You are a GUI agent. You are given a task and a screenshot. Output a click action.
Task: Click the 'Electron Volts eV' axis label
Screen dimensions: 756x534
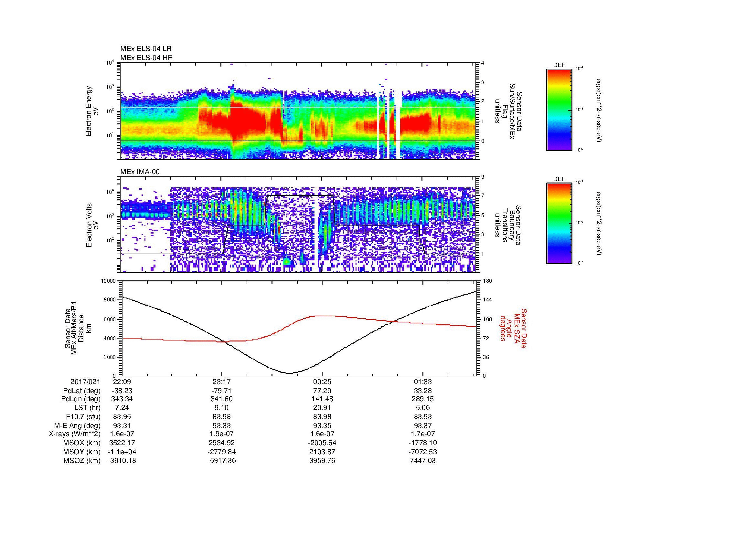92,225
